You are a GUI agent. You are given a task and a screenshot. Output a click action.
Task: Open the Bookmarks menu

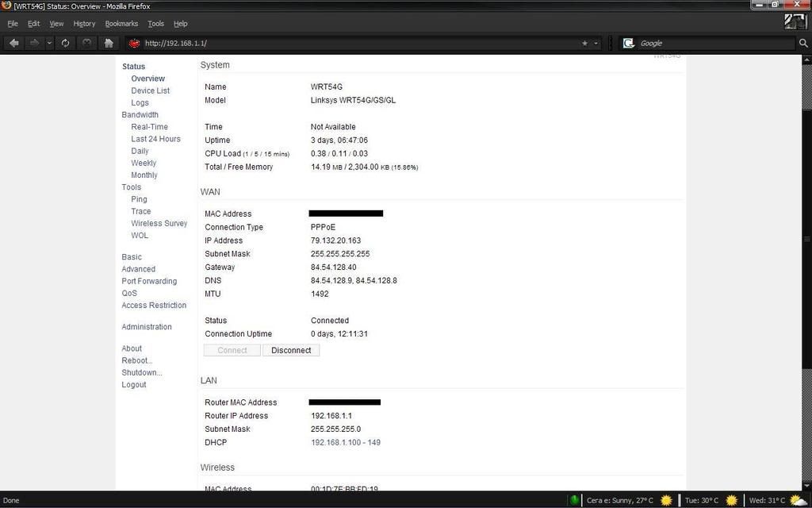121,24
